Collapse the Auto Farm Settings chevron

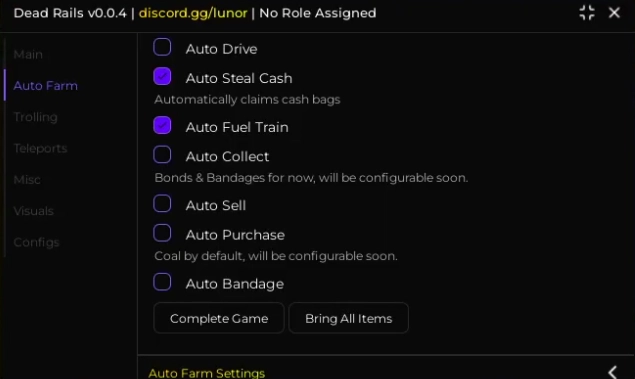[x=613, y=372]
